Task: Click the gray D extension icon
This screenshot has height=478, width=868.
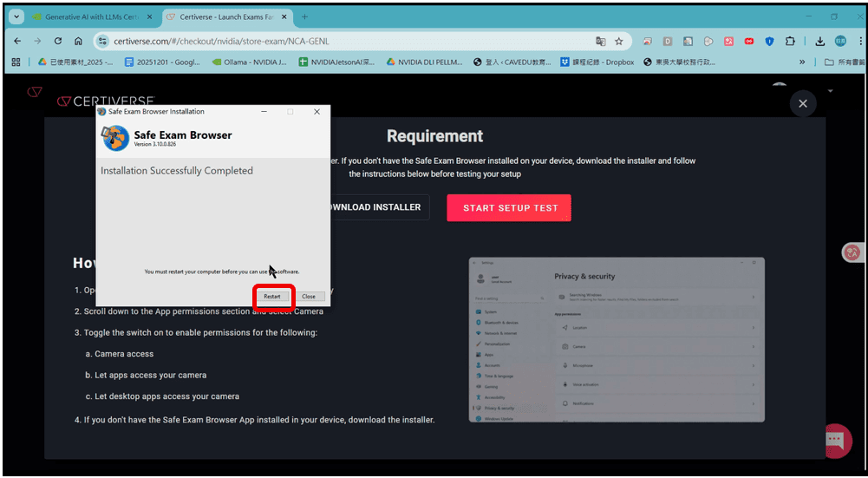Action: click(668, 41)
